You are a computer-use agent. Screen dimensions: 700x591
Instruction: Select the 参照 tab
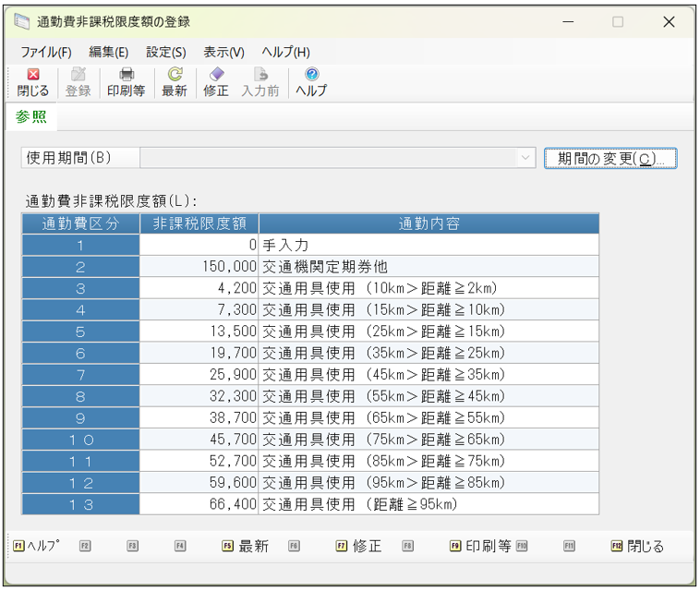[x=30, y=117]
